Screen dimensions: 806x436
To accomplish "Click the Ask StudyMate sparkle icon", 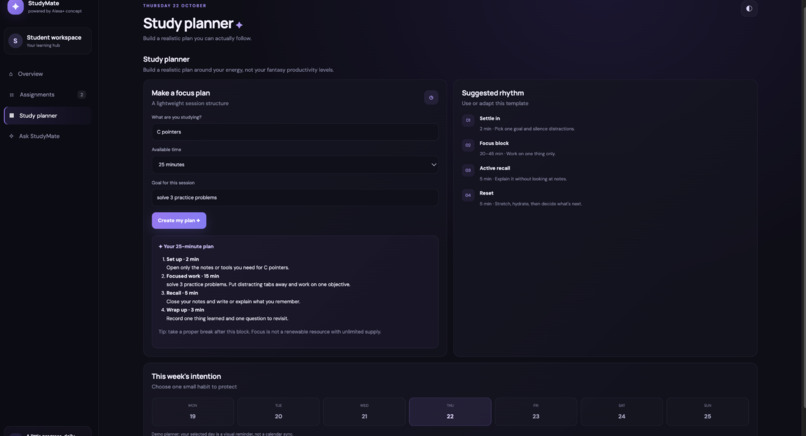I will coord(11,136).
